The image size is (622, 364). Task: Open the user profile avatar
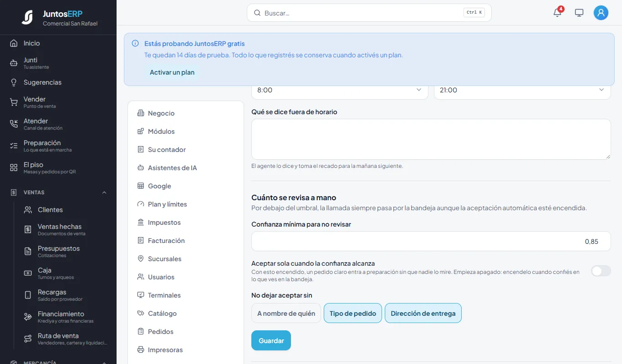(601, 13)
